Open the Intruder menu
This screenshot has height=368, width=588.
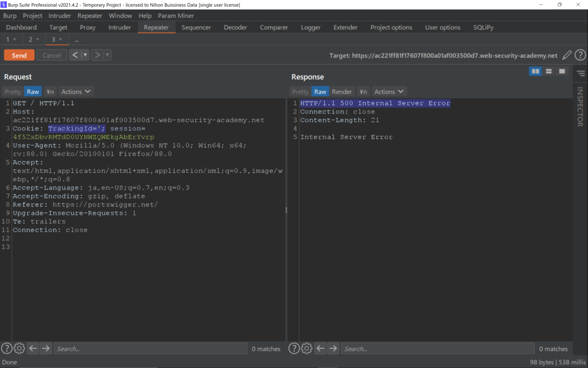[60, 16]
